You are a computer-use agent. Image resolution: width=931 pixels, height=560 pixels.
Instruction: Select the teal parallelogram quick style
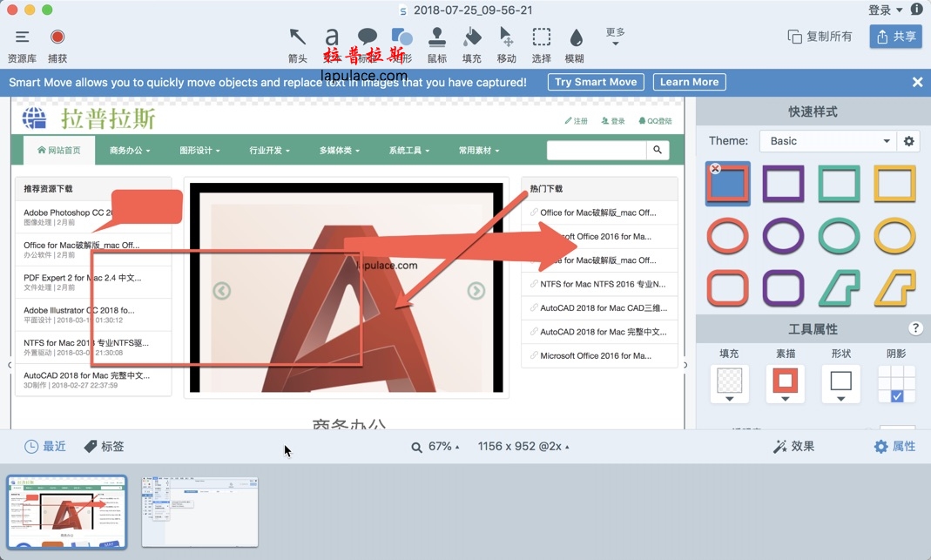coord(839,288)
